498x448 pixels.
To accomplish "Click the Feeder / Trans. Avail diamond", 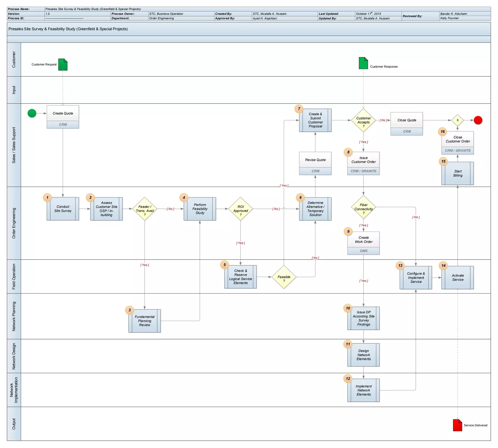I will (145, 209).
